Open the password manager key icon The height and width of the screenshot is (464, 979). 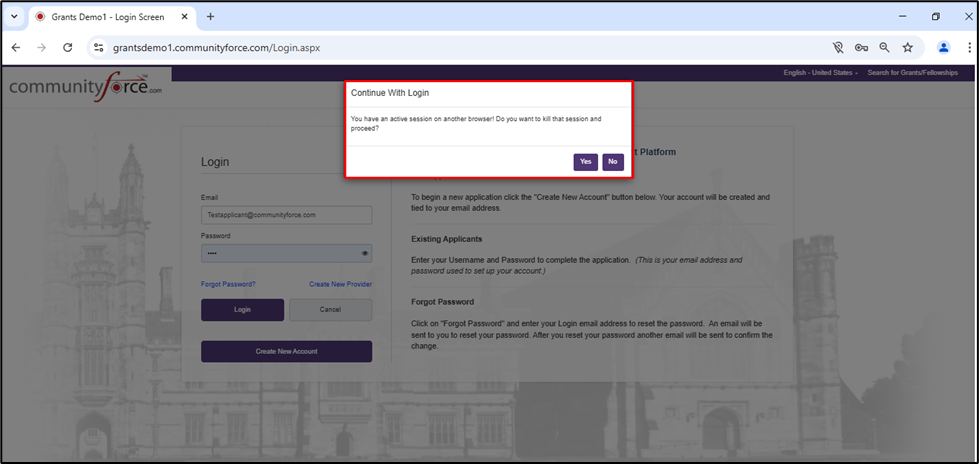(862, 47)
